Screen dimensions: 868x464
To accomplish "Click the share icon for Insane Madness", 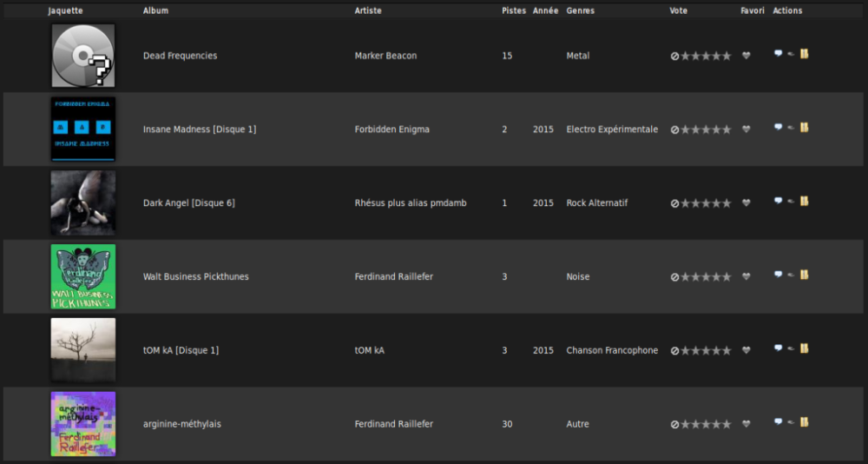I will point(791,128).
